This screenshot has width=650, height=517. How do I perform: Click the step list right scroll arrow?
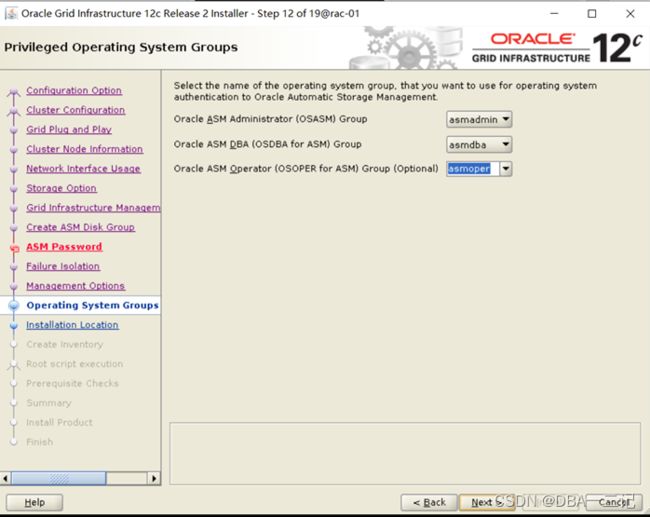154,478
